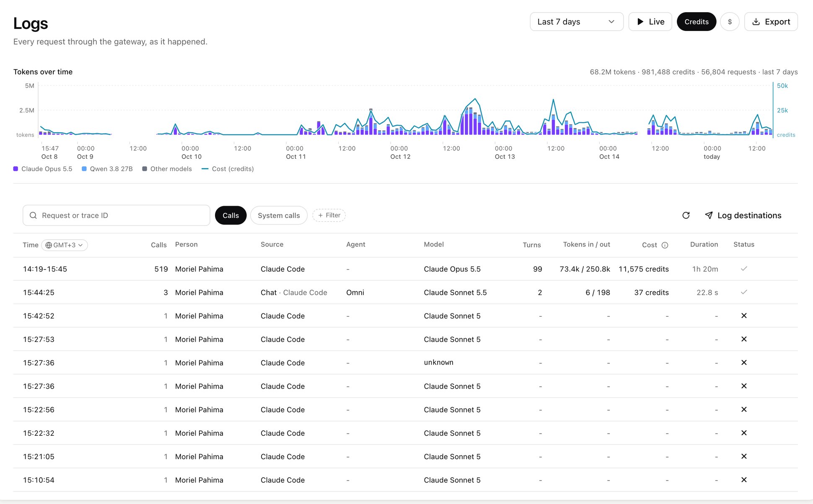813x504 pixels.
Task: Open the GMT+3 timezone dropdown
Action: coord(65,245)
